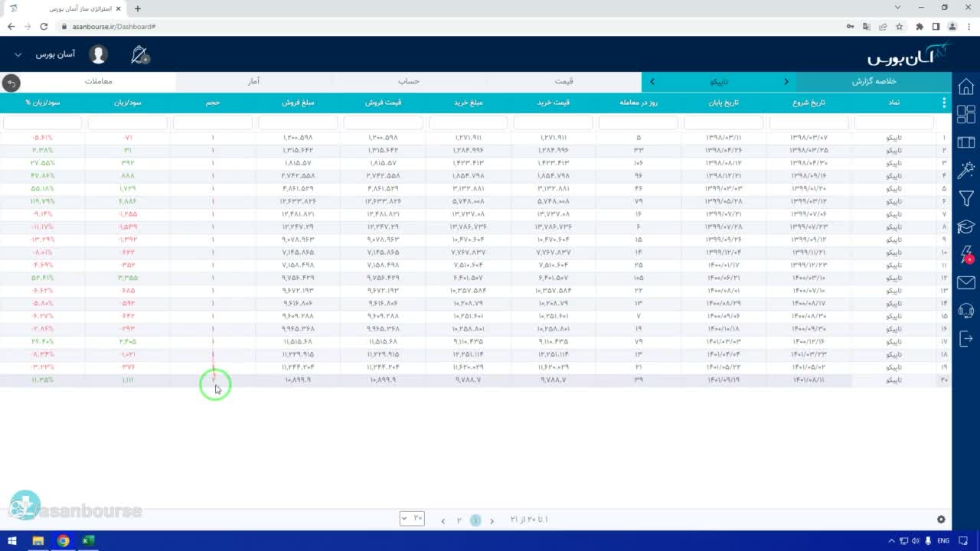Image resolution: width=980 pixels, height=551 pixels.
Task: Open the graduation cap education icon
Action: (x=965, y=227)
